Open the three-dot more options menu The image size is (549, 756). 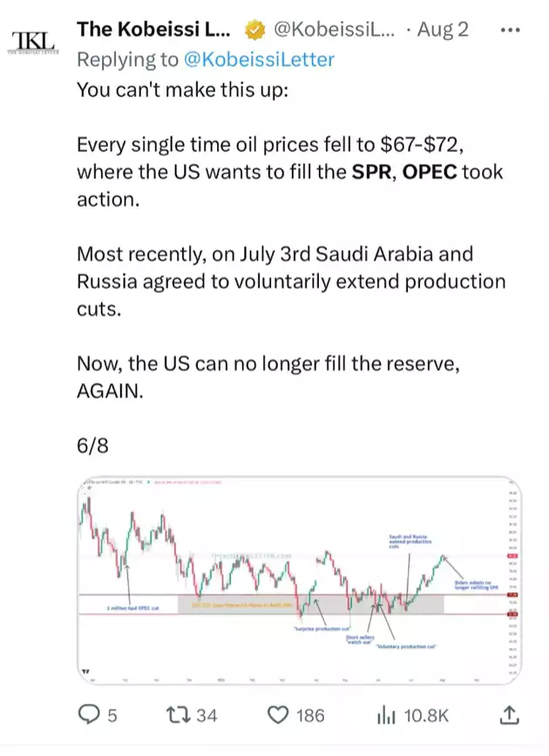pyautogui.click(x=509, y=30)
